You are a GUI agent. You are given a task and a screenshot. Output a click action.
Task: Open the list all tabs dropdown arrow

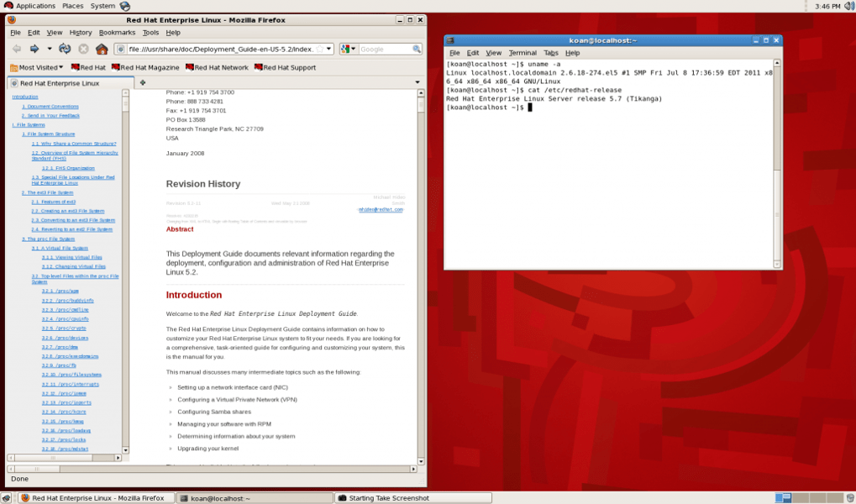pyautogui.click(x=417, y=82)
